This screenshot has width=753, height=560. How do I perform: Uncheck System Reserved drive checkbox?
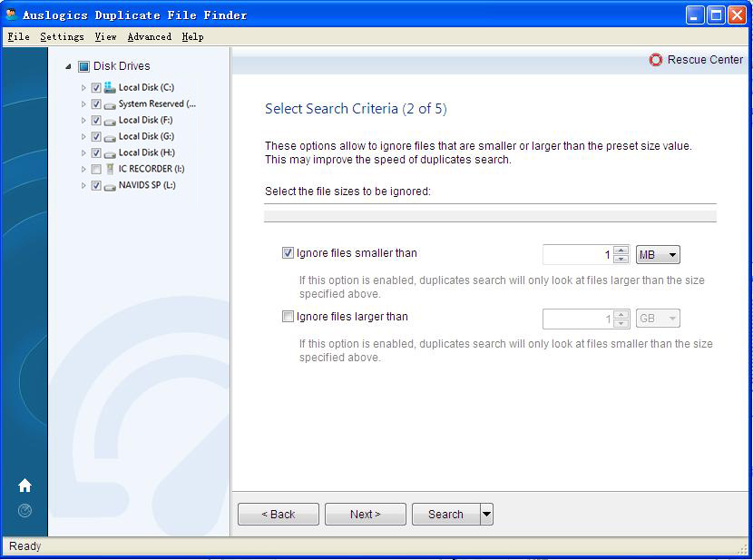pos(96,104)
